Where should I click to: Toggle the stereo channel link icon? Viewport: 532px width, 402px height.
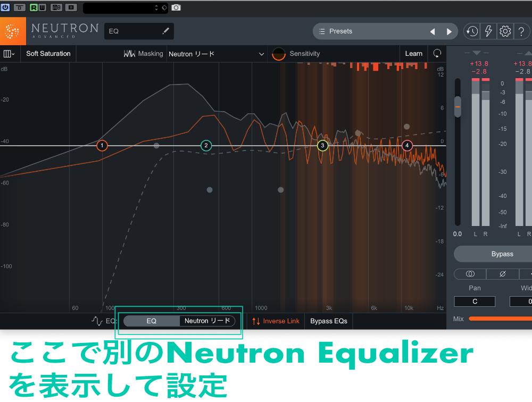[x=470, y=274]
